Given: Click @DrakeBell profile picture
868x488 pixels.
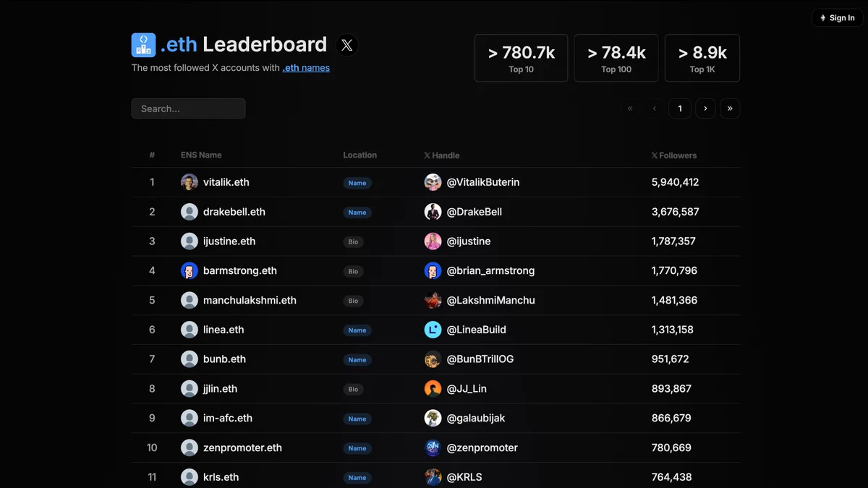Looking at the screenshot, I should point(433,212).
